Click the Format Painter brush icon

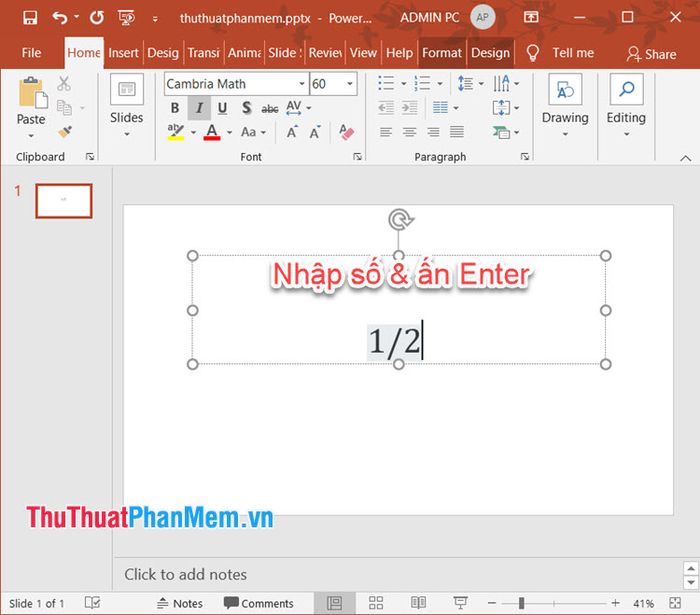click(x=65, y=131)
